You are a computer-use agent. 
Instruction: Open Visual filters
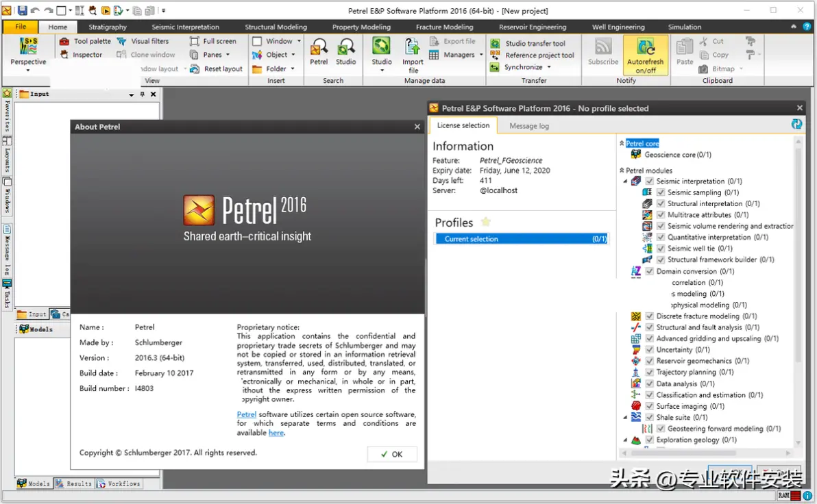pyautogui.click(x=143, y=41)
